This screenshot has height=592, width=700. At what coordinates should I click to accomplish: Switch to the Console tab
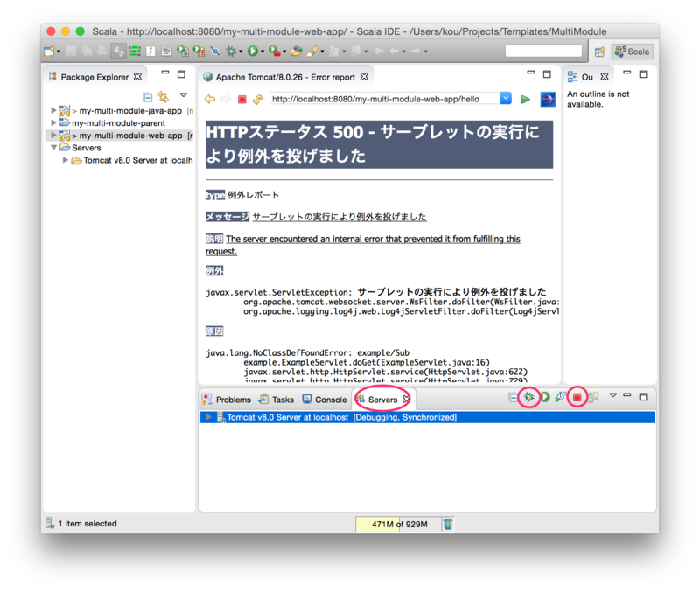325,400
